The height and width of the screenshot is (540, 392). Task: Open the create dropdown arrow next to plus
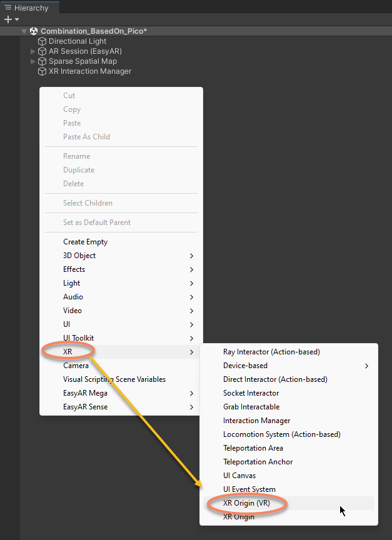tap(17, 20)
